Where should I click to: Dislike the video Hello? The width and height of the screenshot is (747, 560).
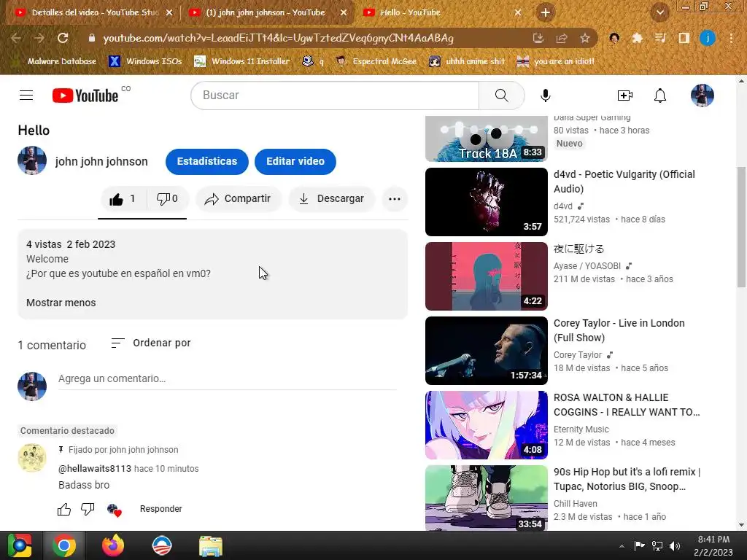pyautogui.click(x=168, y=199)
